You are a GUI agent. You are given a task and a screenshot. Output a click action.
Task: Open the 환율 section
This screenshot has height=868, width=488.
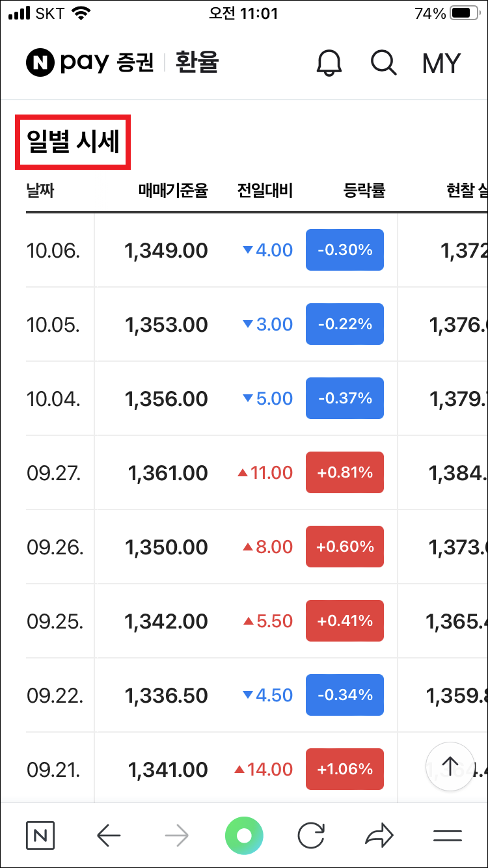(197, 63)
